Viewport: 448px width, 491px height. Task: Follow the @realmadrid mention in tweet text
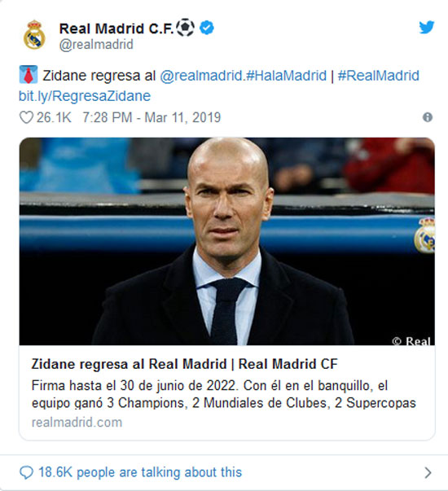pyautogui.click(x=201, y=76)
